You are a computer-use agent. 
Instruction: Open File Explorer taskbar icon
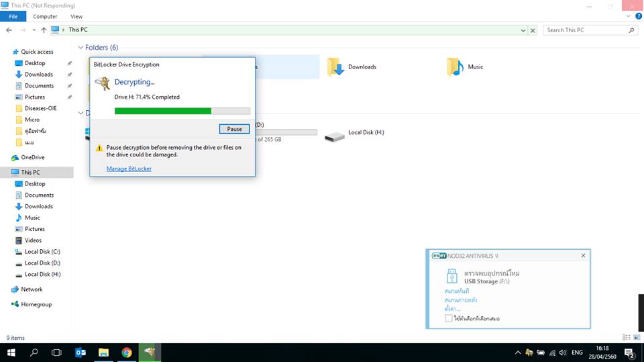[103, 353]
